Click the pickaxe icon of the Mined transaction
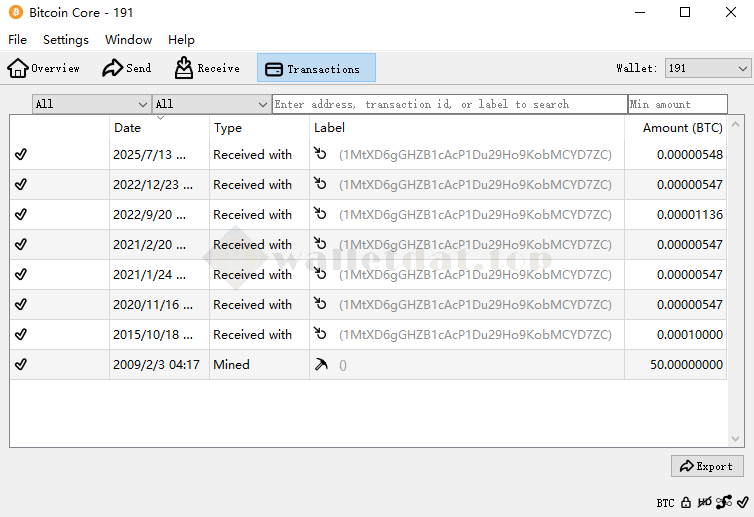The image size is (754, 517). pos(320,365)
